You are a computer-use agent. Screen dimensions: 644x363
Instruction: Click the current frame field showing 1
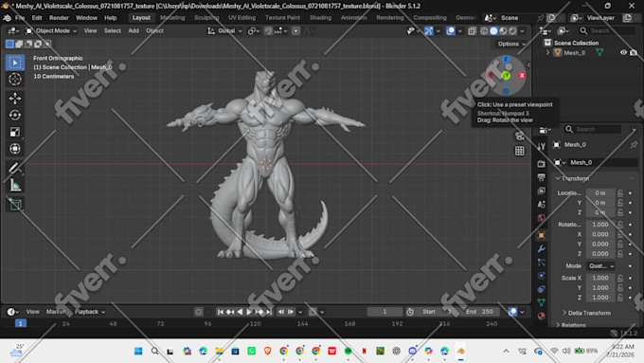385,312
